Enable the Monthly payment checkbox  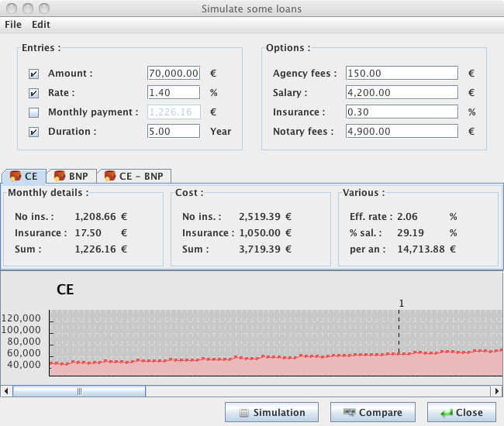34,112
